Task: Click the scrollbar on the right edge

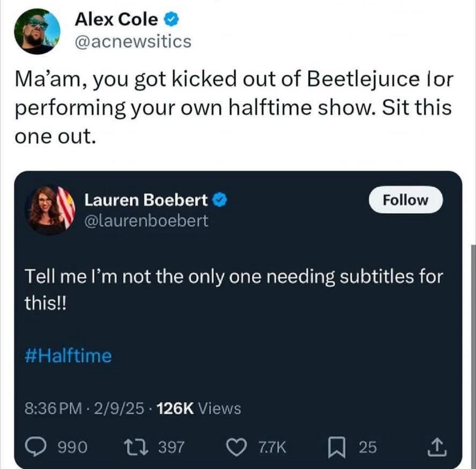Action: (472, 333)
